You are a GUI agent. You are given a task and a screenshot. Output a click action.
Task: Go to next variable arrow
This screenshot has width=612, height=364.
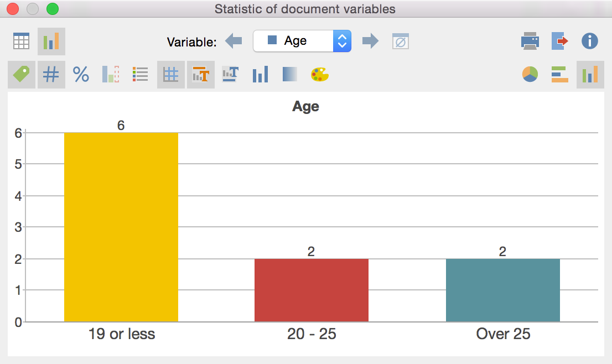pyautogui.click(x=370, y=41)
